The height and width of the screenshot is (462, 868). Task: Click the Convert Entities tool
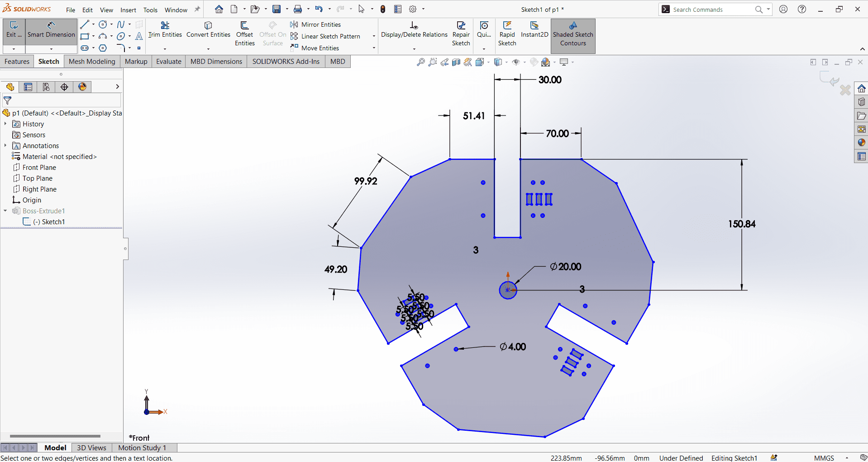[x=208, y=30]
